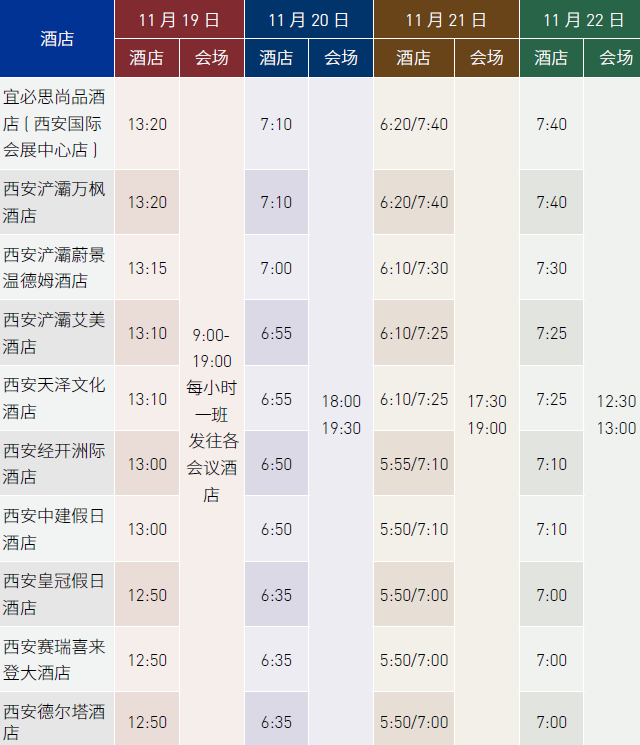Click the 西安浐灞万枫酒店 row label
Viewport: 640px width, 745px height.
[57, 202]
